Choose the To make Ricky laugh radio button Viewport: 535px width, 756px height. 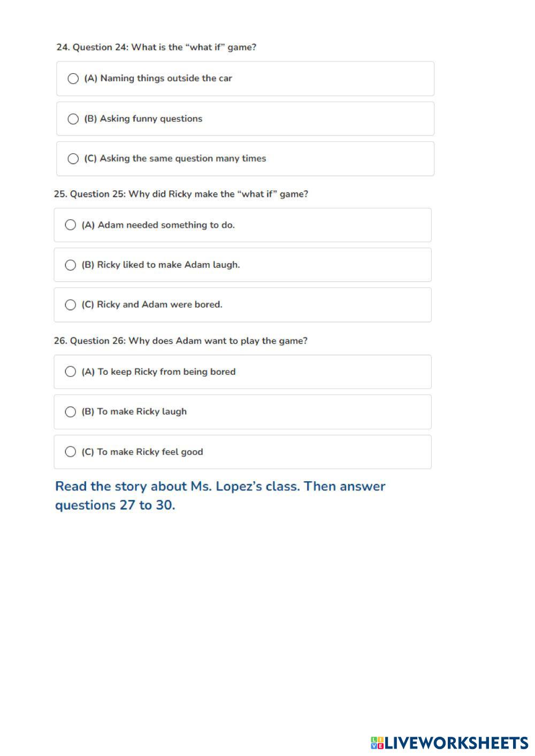pyautogui.click(x=71, y=412)
